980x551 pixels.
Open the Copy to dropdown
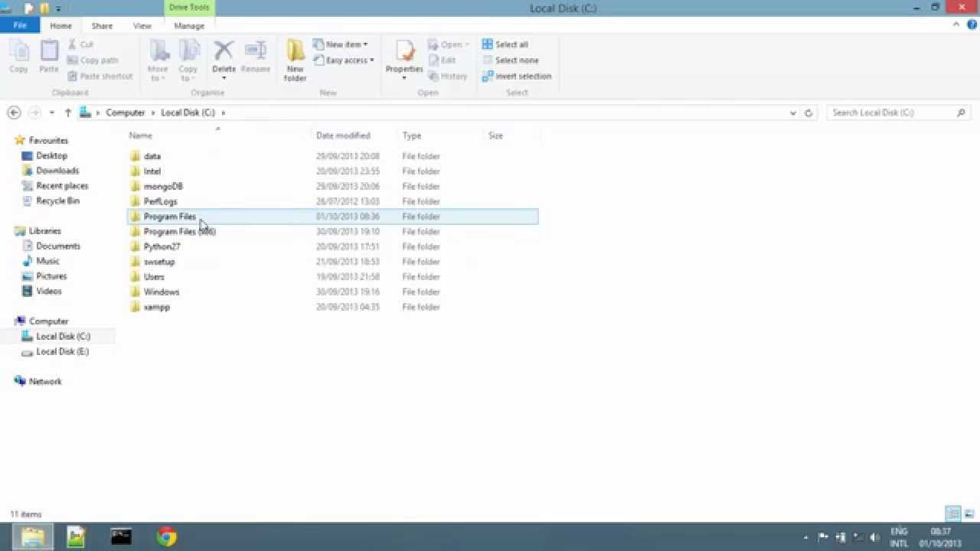click(188, 61)
